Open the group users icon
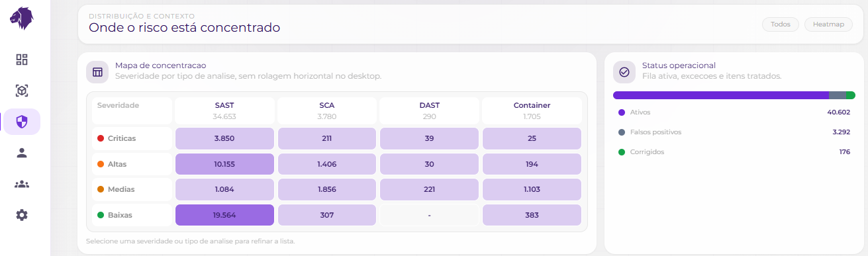 coord(22,184)
